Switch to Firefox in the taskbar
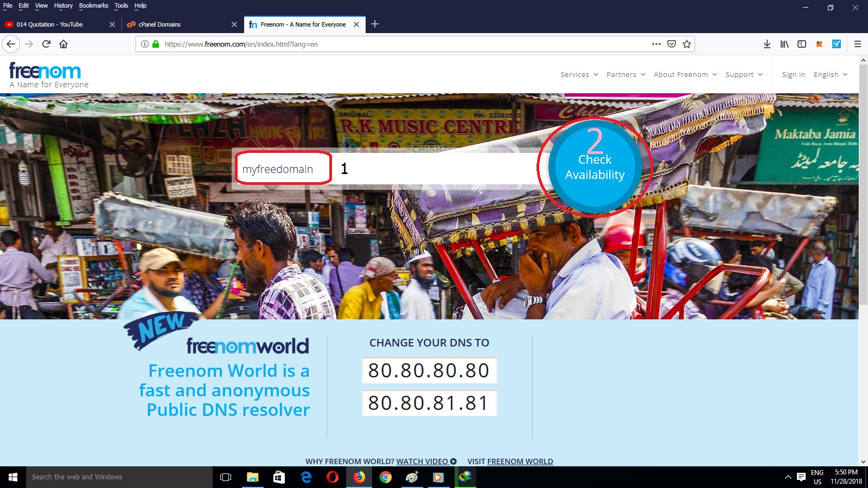The image size is (868, 488). pyautogui.click(x=359, y=477)
